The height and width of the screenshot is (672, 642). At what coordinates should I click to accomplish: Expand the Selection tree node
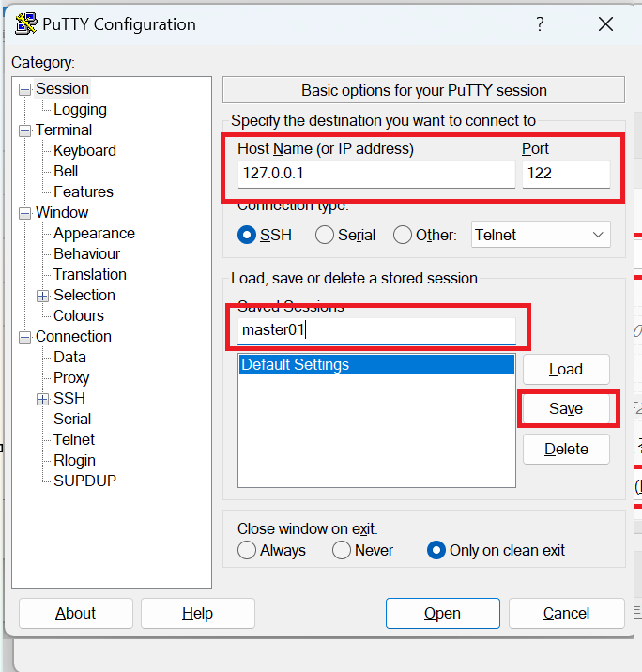pyautogui.click(x=42, y=297)
